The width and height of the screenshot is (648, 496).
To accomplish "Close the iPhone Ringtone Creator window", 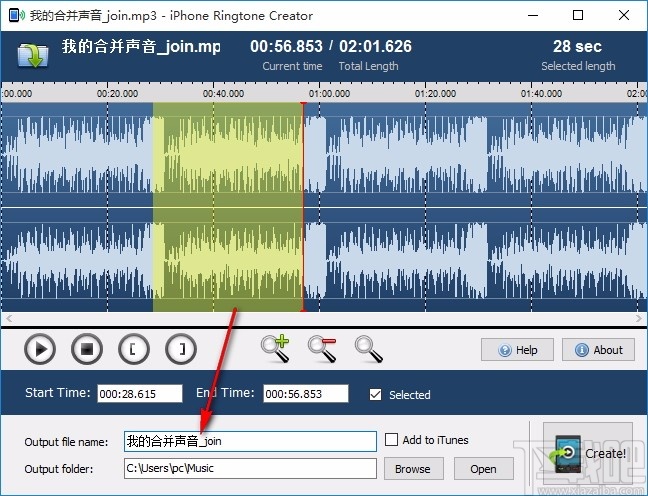I will click(x=624, y=15).
